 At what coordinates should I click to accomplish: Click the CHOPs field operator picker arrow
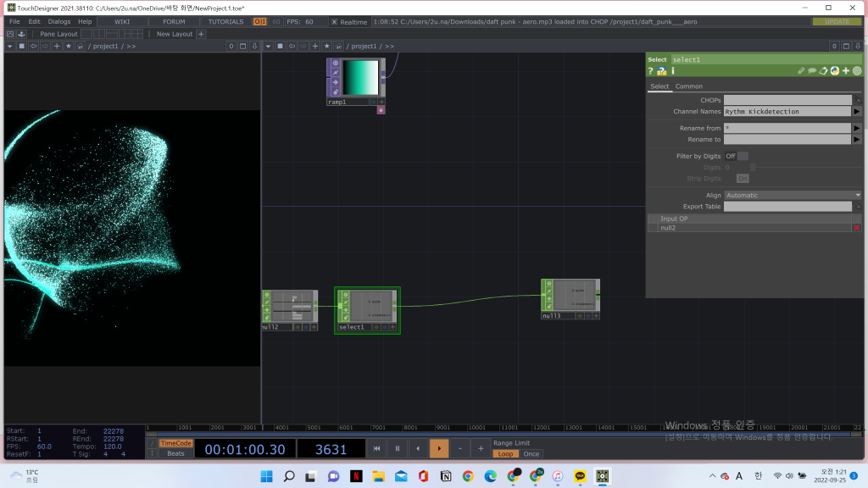pos(857,100)
